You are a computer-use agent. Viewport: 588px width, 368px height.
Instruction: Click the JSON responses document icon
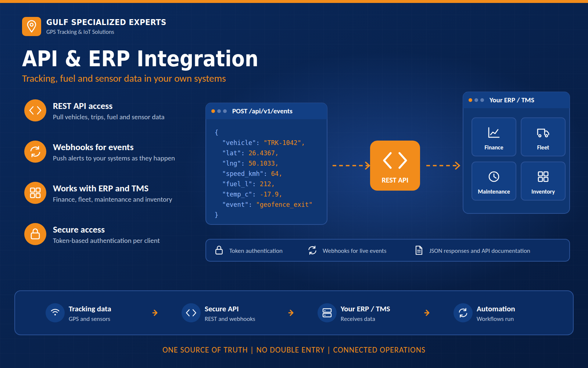419,250
